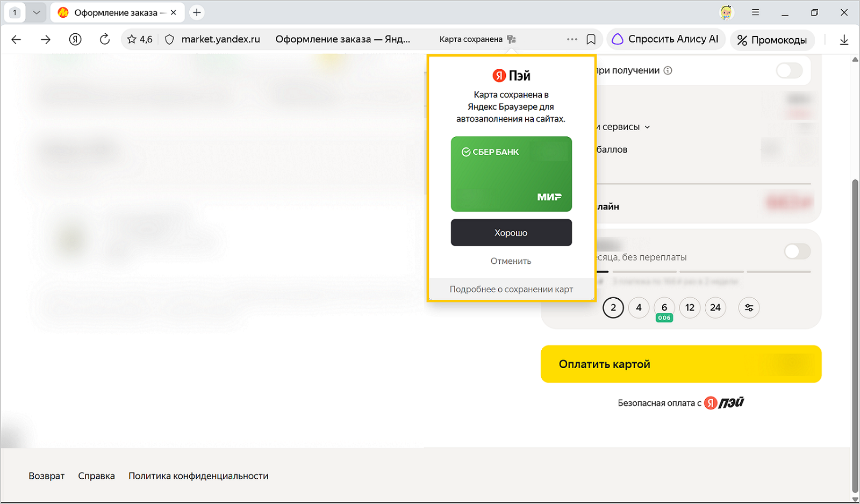
Task: Click the saved card icon in address bar
Action: 511,39
